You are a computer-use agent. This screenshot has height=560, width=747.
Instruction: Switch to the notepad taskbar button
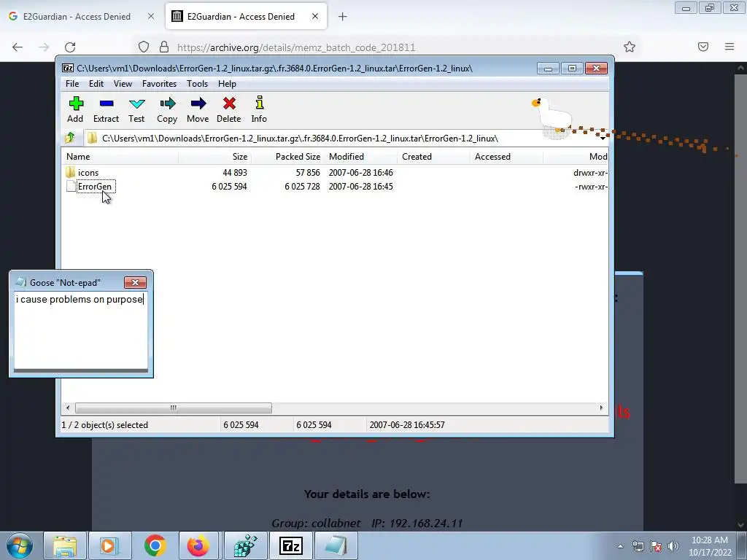[336, 545]
